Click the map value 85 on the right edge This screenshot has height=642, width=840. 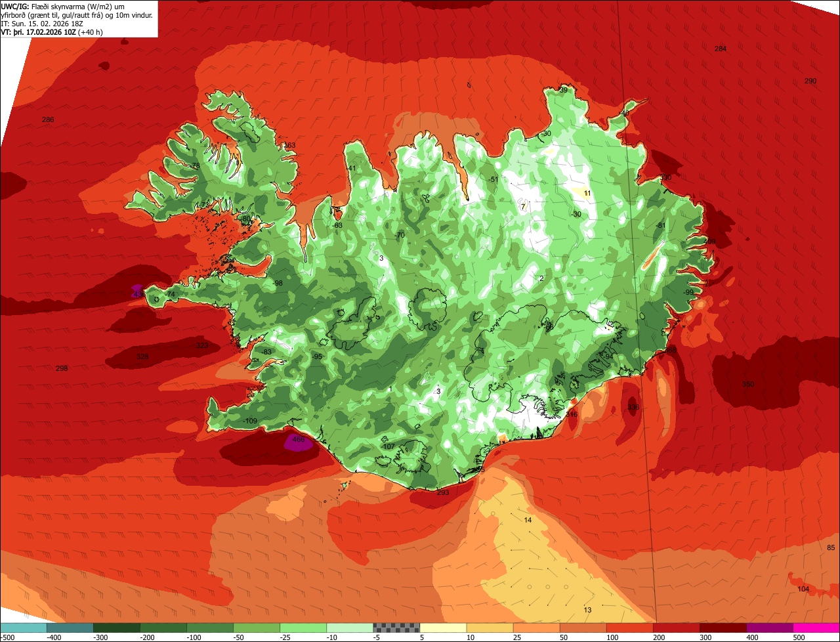coord(831,547)
